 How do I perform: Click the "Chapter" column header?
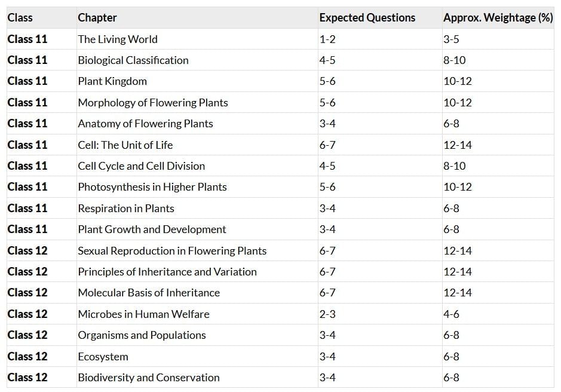[x=97, y=18]
